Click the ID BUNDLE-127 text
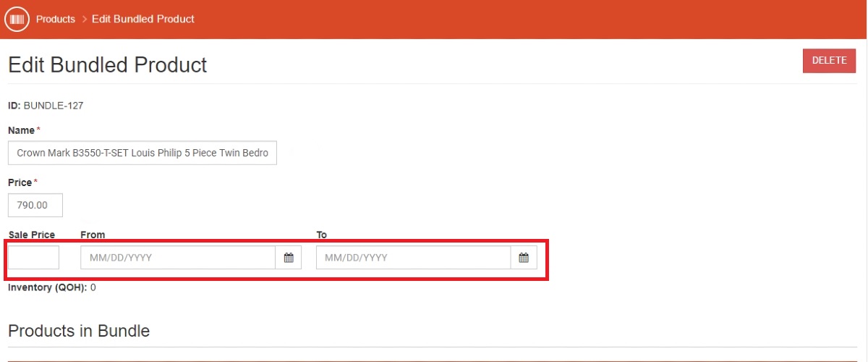Viewport: 868px width, 362px height. (46, 106)
